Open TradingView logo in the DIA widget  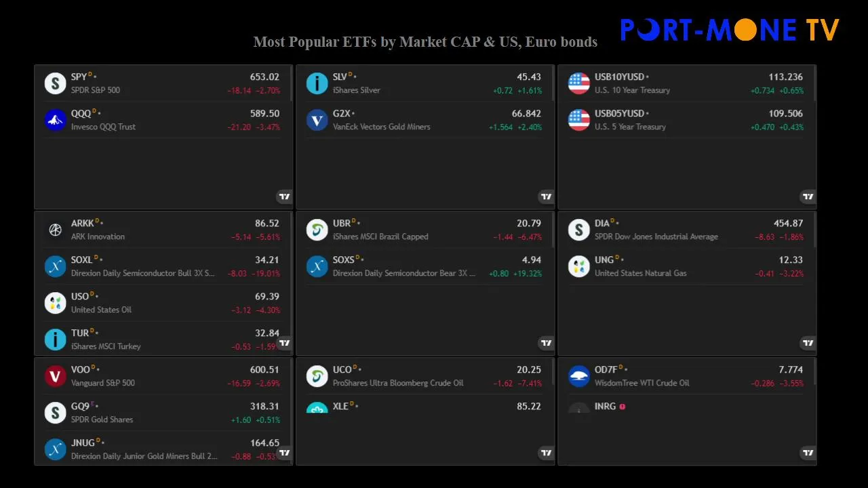(808, 343)
